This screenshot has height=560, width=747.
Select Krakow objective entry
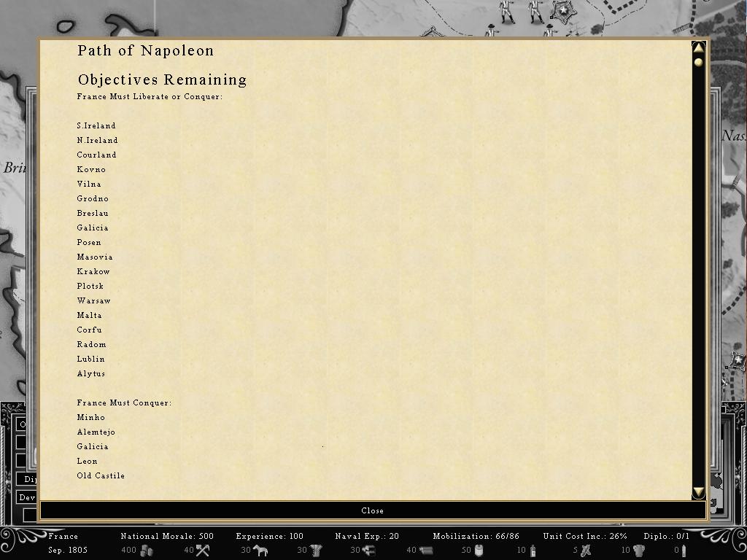coord(93,271)
